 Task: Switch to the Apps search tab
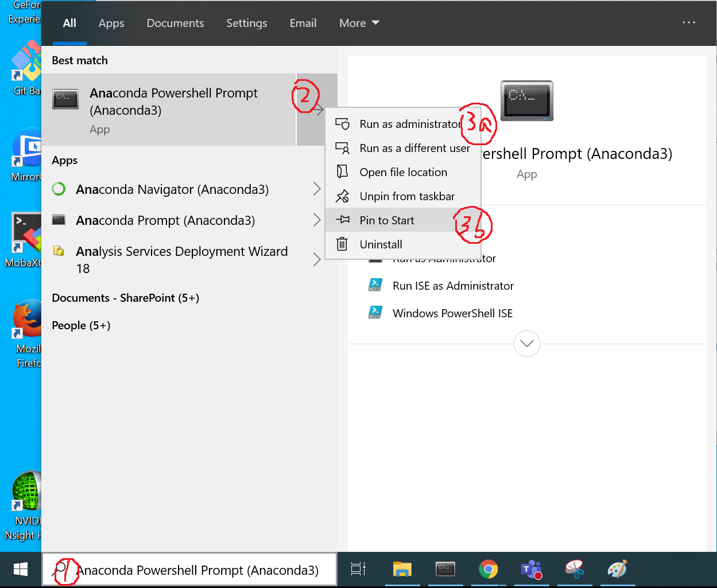point(111,23)
